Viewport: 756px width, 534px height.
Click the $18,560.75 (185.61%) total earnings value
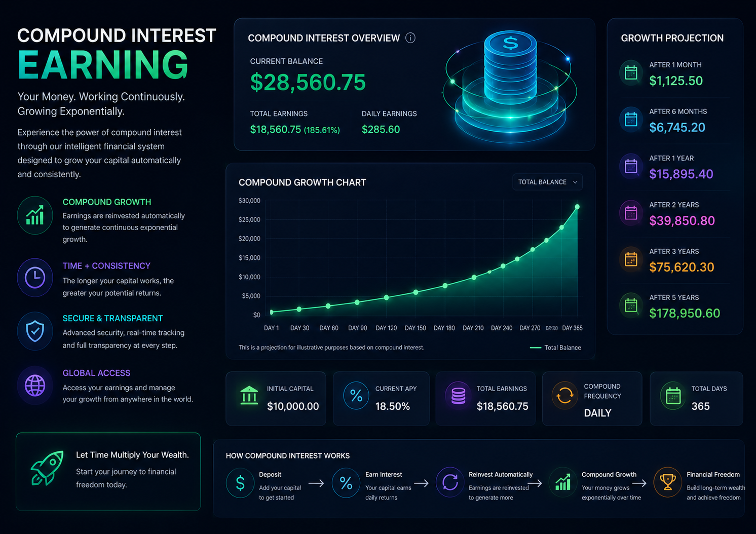pos(295,129)
